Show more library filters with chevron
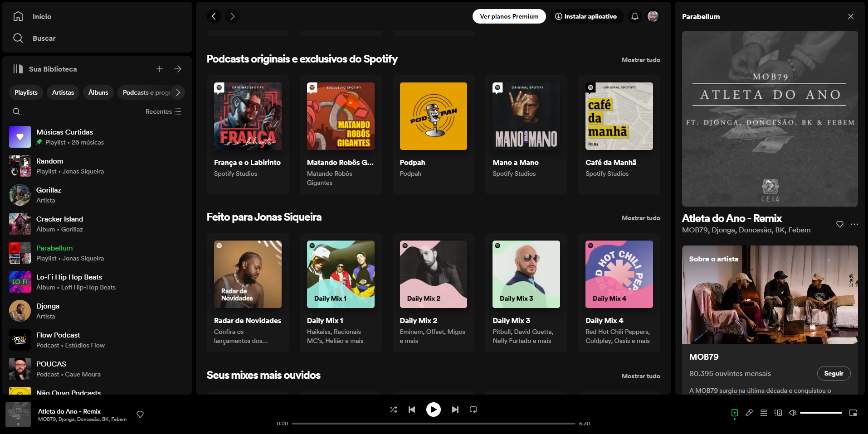This screenshot has width=868, height=434. [178, 92]
